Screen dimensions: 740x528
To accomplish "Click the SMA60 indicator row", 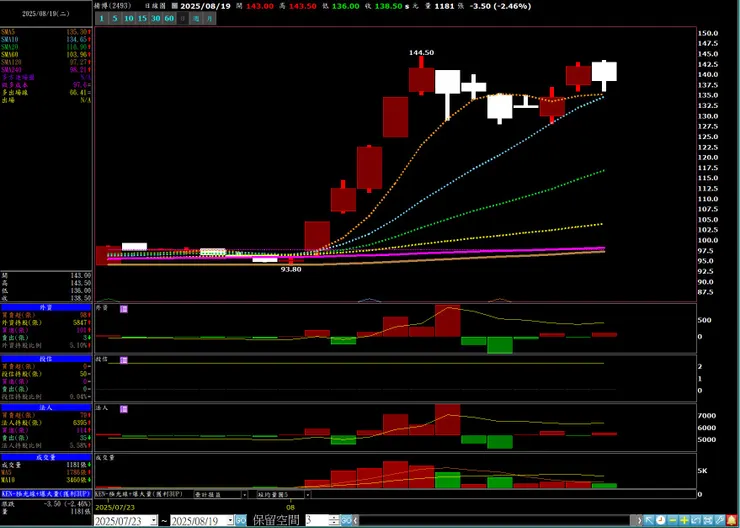I will pos(46,55).
